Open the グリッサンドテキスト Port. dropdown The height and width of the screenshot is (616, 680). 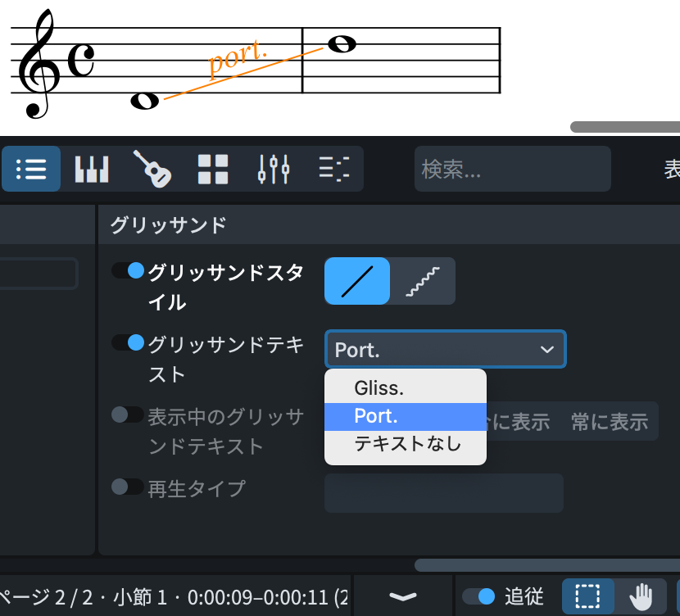tap(445, 350)
